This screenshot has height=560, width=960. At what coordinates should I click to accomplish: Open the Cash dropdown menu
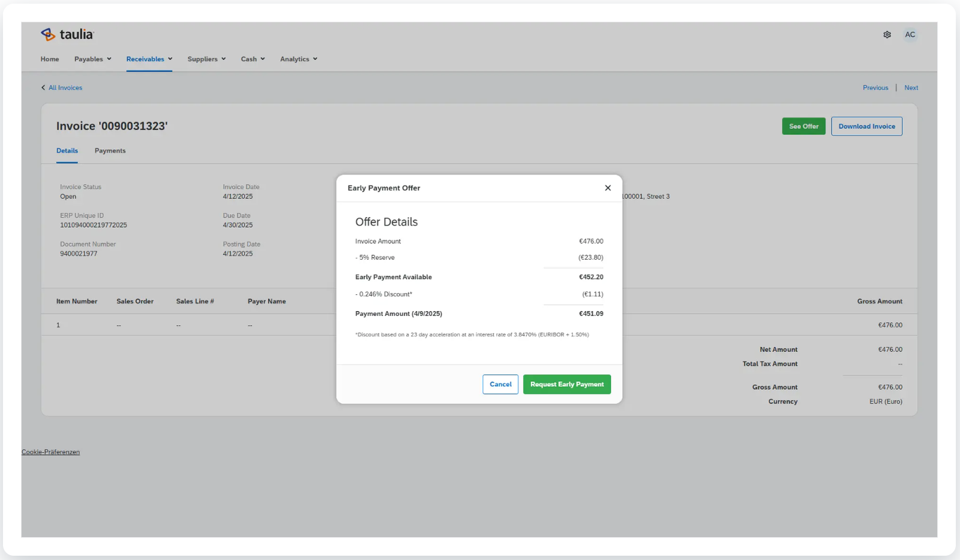253,59
